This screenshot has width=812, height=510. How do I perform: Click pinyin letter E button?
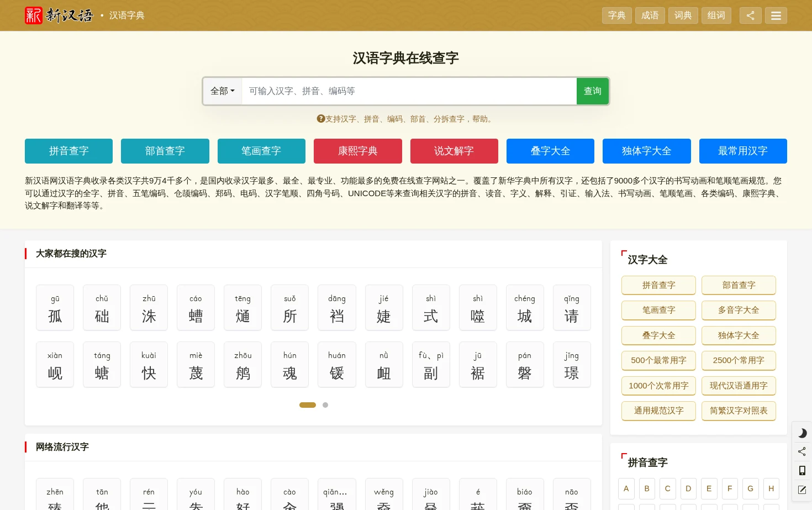709,488
